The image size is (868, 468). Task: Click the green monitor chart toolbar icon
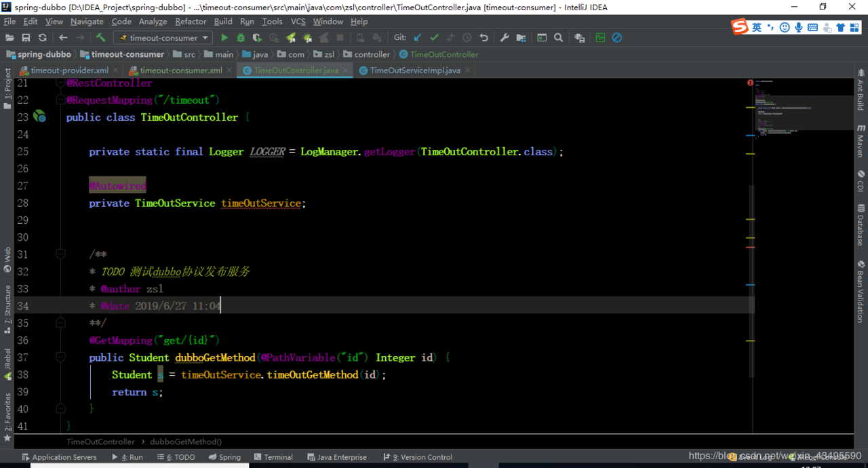click(x=600, y=38)
